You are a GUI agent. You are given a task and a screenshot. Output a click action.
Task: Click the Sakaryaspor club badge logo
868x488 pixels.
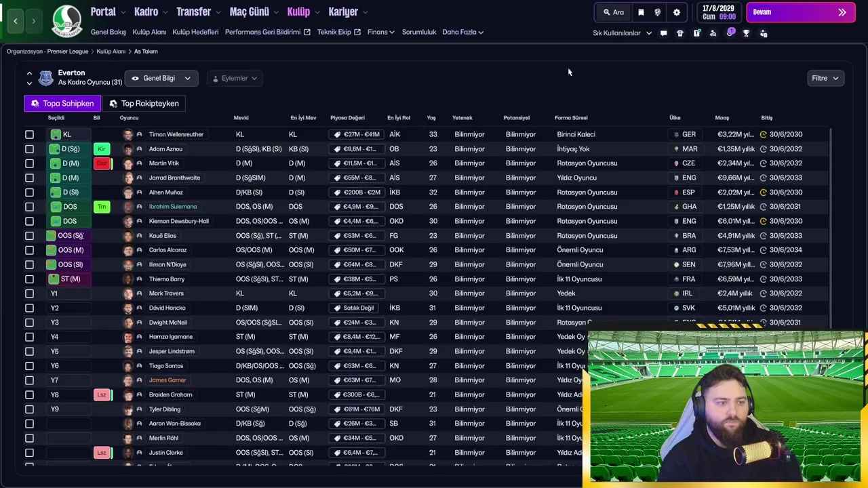point(66,21)
